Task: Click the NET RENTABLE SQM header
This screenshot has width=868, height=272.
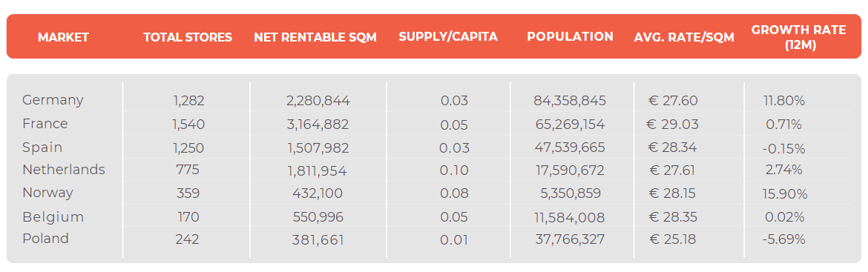Action: tap(315, 38)
